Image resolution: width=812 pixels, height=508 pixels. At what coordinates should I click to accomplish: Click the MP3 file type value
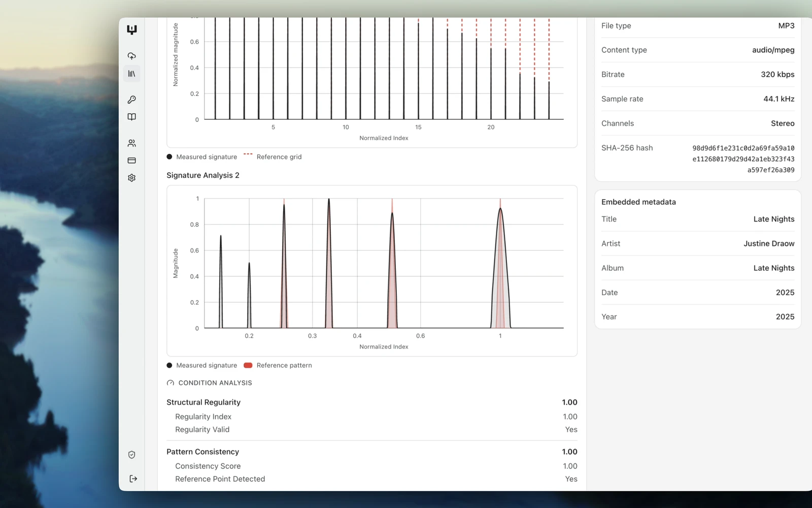point(786,25)
